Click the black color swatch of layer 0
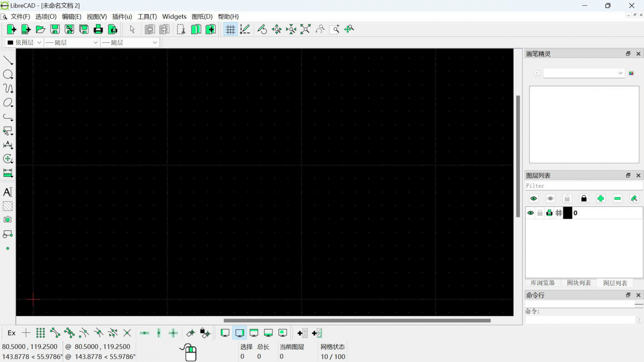The width and height of the screenshot is (644, 362). [568, 213]
